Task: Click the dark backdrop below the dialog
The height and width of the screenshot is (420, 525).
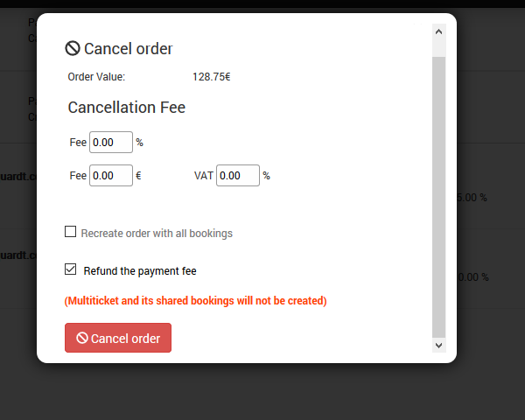Action: click(x=262, y=392)
